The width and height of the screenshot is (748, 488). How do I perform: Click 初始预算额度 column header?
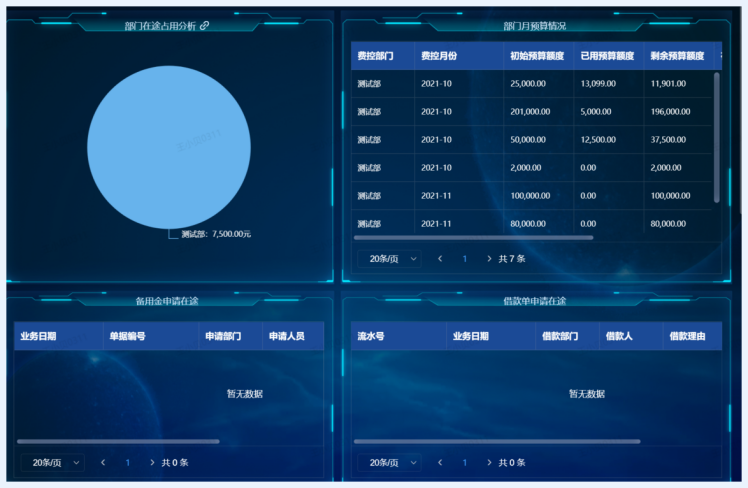coord(536,56)
